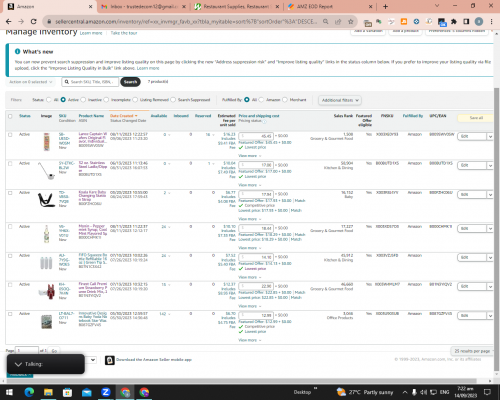Open the tab search chevron in the title bar
The height and width of the screenshot is (400, 500).
437,6
